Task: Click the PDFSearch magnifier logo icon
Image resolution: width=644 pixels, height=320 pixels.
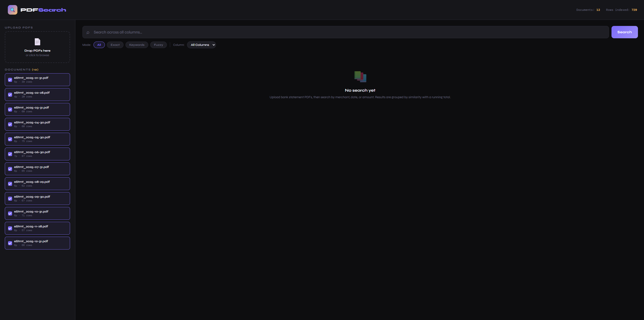Action: (12, 10)
